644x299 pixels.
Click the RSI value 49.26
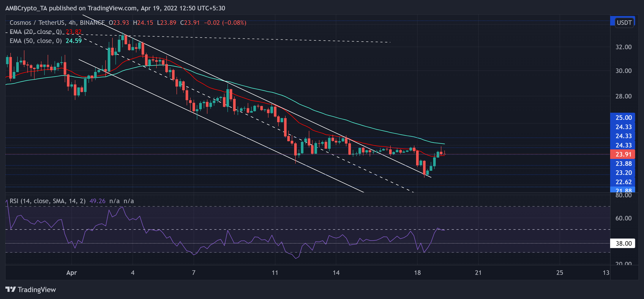97,201
